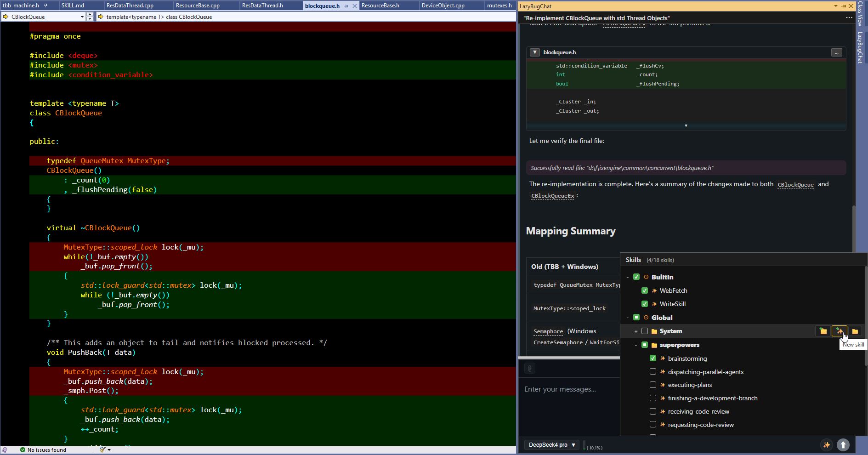Click the New skill sparkle icon on the System row

839,331
